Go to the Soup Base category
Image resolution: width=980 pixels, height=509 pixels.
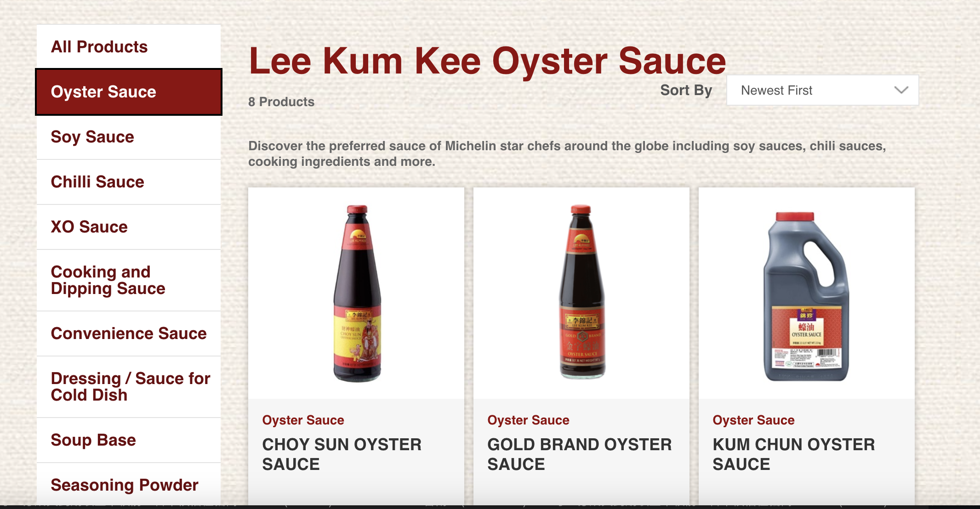click(x=129, y=440)
